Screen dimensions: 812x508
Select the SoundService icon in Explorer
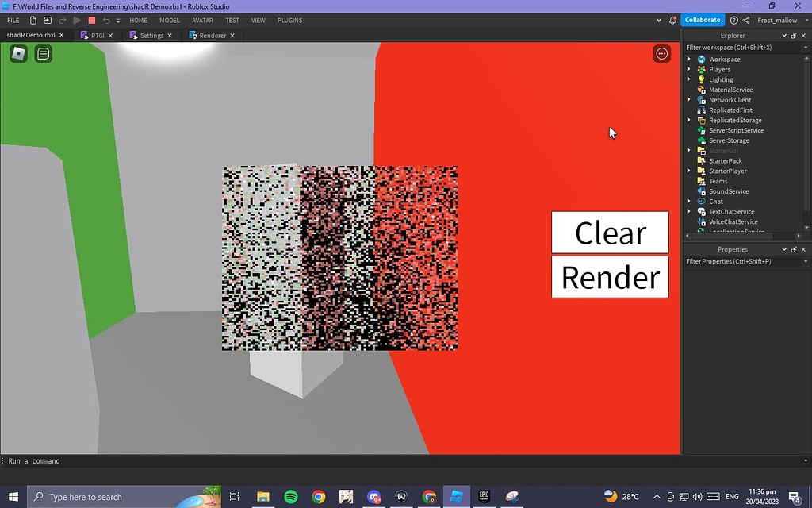(703, 191)
